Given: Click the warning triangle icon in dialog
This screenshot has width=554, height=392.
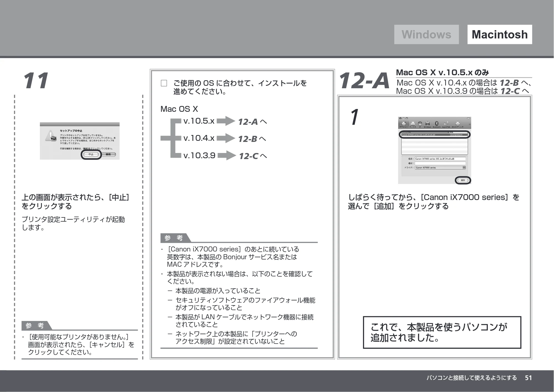Looking at the screenshot, I should (51, 135).
